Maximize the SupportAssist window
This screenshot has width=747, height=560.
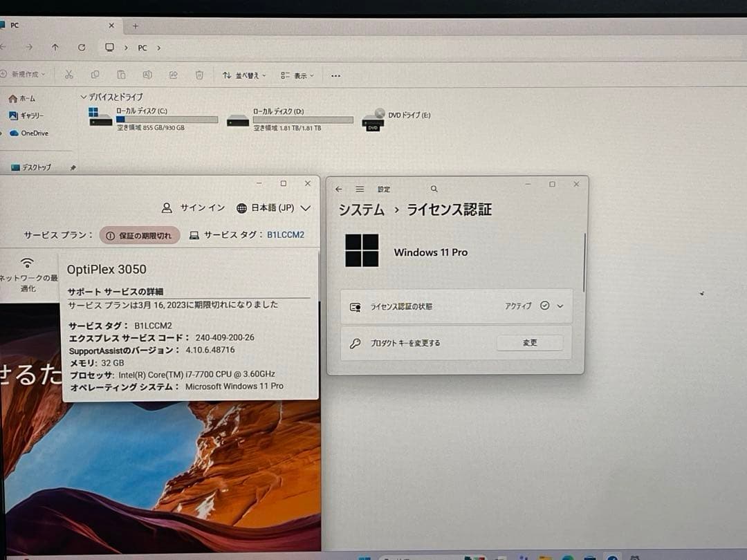coord(284,183)
